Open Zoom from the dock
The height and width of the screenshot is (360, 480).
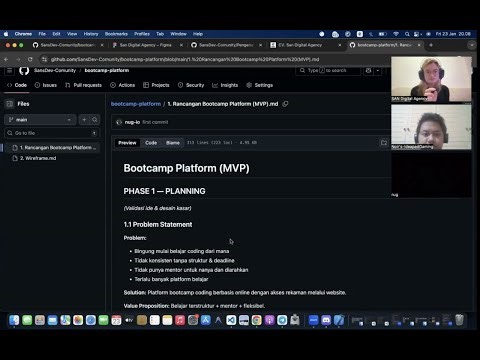(x=313, y=320)
